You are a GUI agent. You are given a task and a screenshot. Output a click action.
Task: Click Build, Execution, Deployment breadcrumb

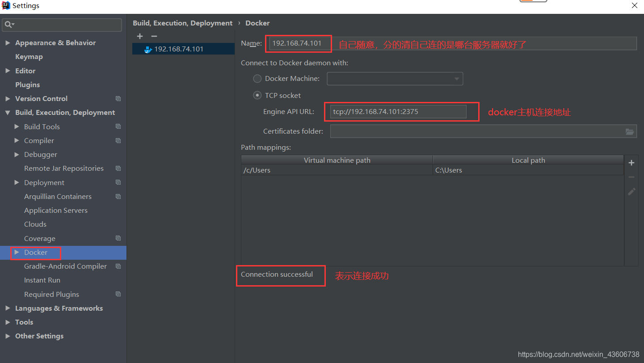point(183,23)
